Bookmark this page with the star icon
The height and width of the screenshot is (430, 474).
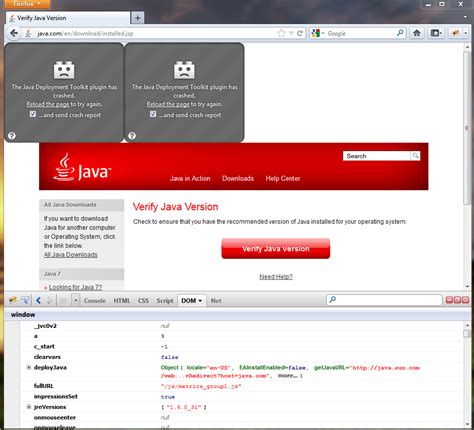tap(282, 33)
